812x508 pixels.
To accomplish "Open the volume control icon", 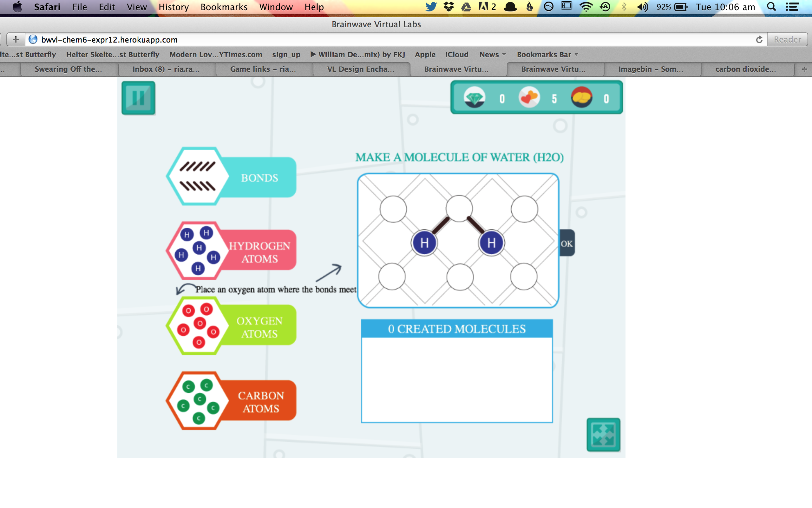I will click(x=642, y=7).
